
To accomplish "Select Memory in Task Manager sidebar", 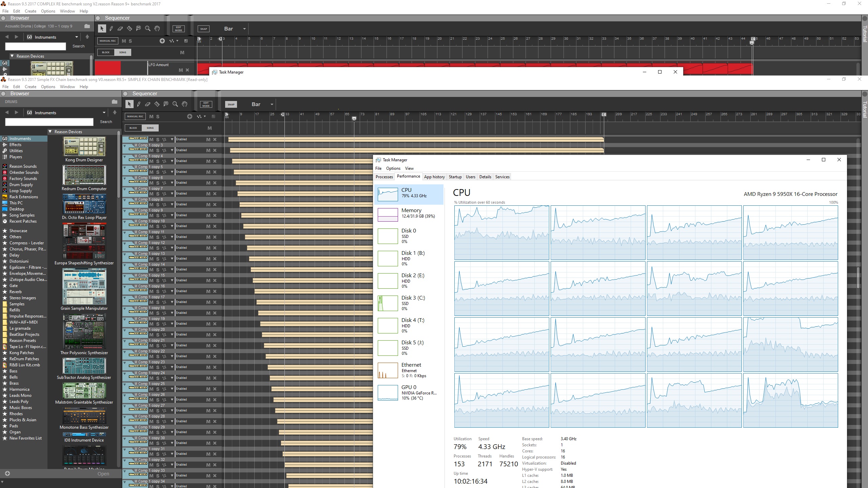I will pos(409,215).
